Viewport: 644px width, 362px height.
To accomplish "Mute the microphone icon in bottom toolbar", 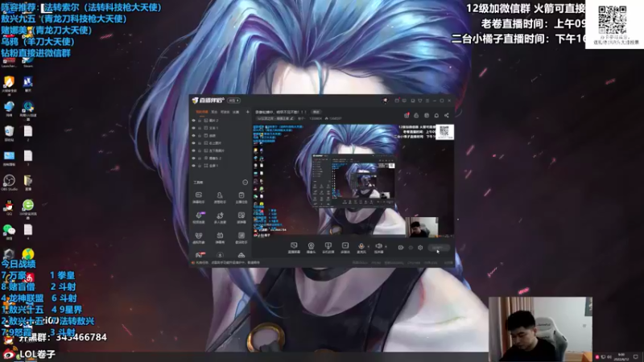I will (x=361, y=247).
